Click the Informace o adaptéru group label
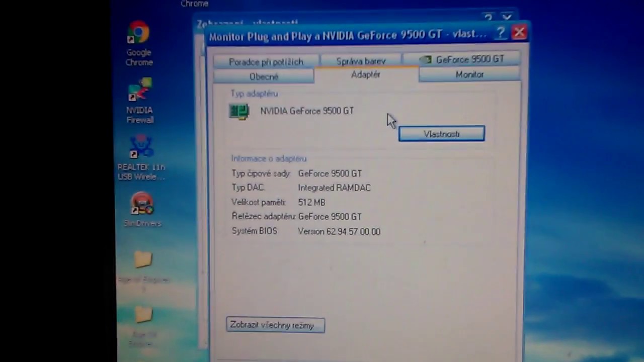The height and width of the screenshot is (362, 644). click(x=269, y=158)
